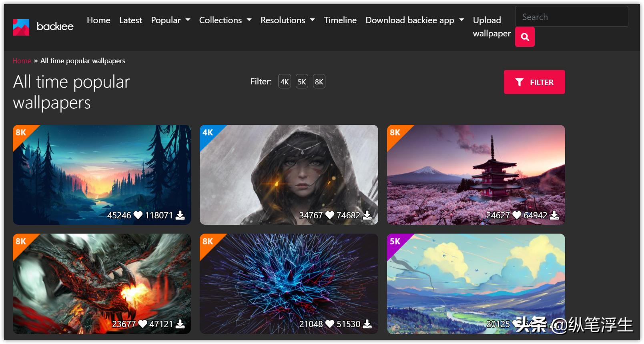Open the Latest menu item
644x344 pixels.
[x=130, y=20]
